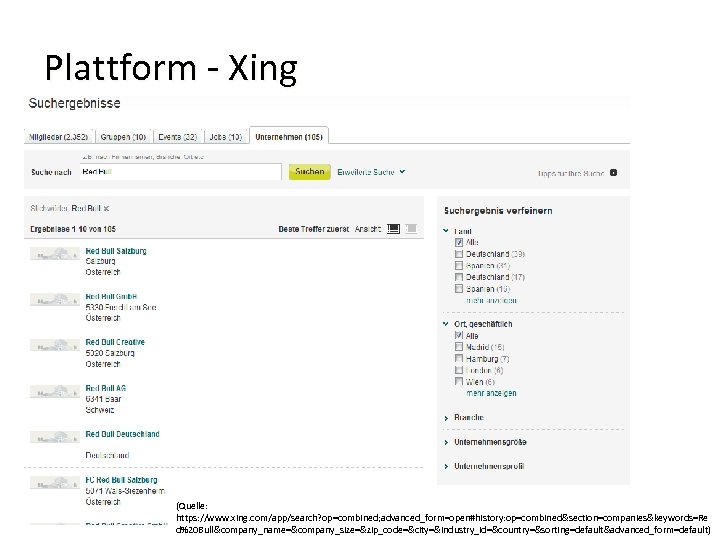
Task: Open the Events (32) tab
Action: click(178, 137)
